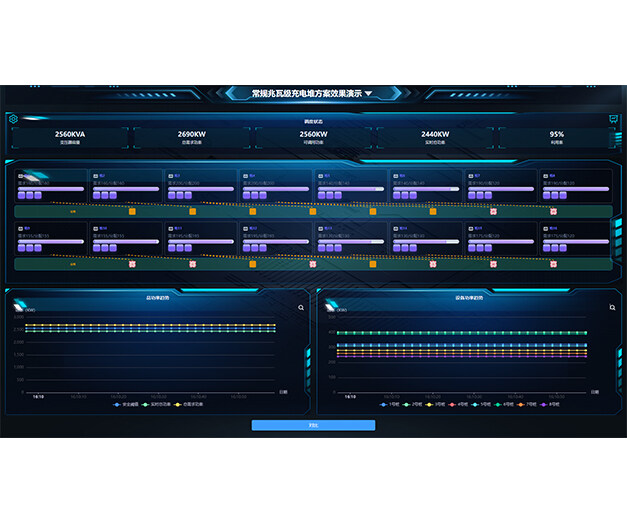627x522 pixels.
Task: Open the scheme title dropdown arrow
Action: coord(368,93)
